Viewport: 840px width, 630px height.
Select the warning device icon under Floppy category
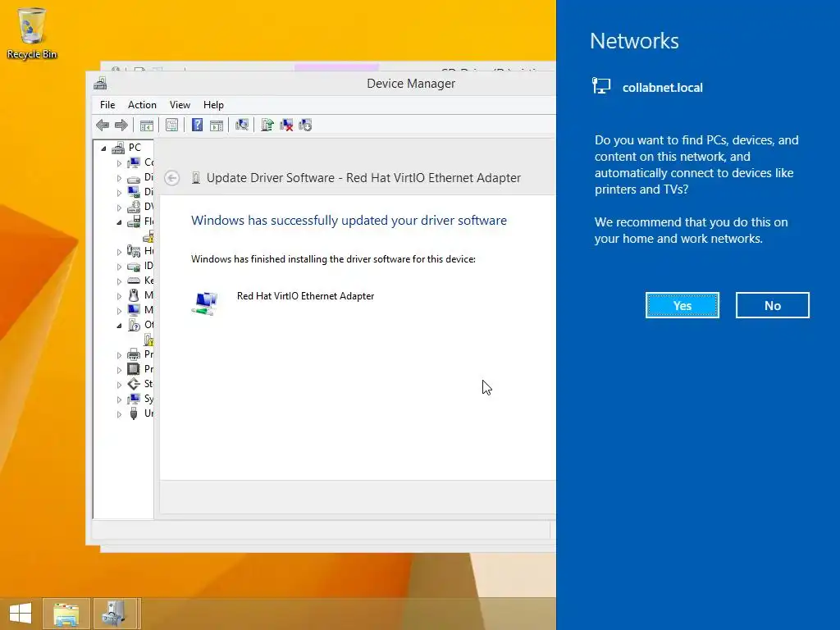click(x=148, y=236)
